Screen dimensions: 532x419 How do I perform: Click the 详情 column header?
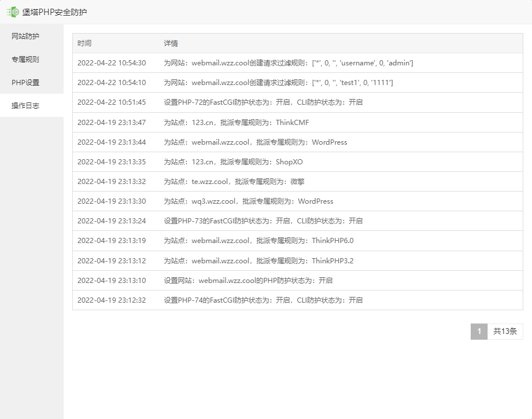coord(171,43)
